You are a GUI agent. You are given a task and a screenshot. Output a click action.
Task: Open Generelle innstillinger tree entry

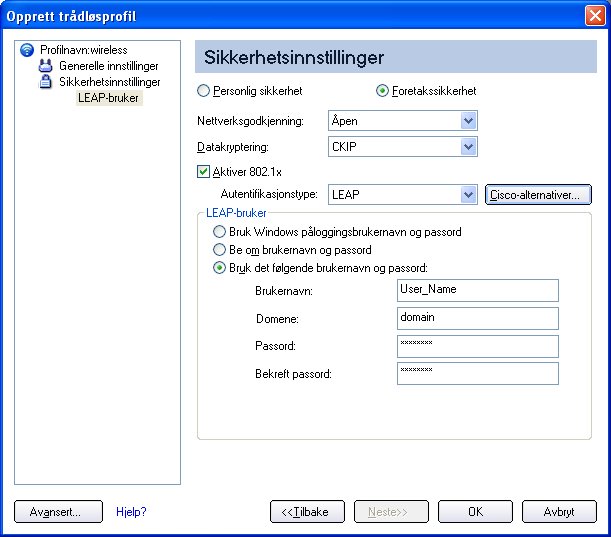pos(109,66)
